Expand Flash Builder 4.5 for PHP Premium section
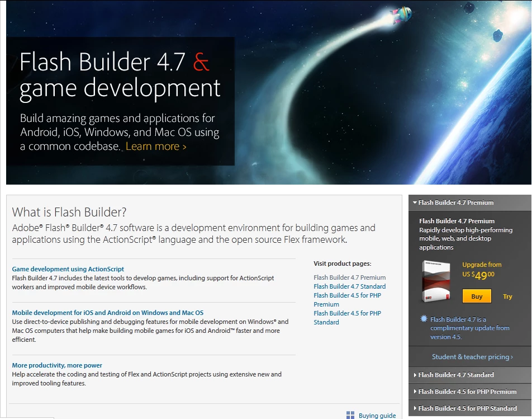 [470, 392]
